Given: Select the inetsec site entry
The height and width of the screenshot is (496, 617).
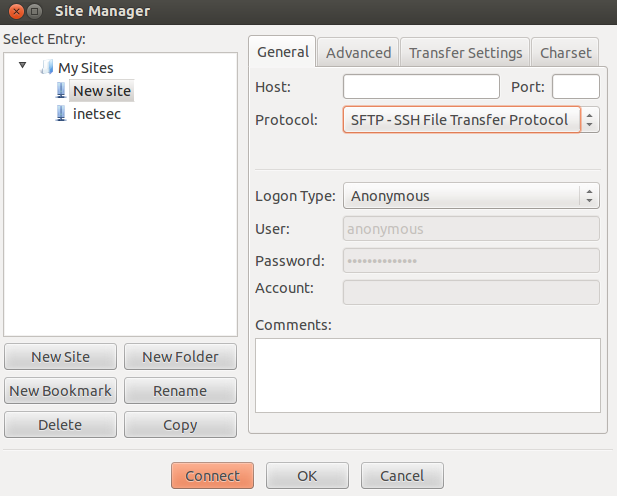Looking at the screenshot, I should 97,114.
